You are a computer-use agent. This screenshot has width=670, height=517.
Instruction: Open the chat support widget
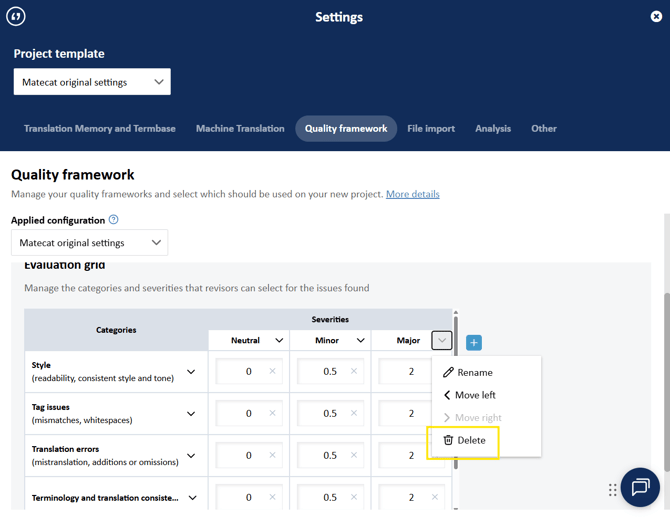click(x=640, y=487)
